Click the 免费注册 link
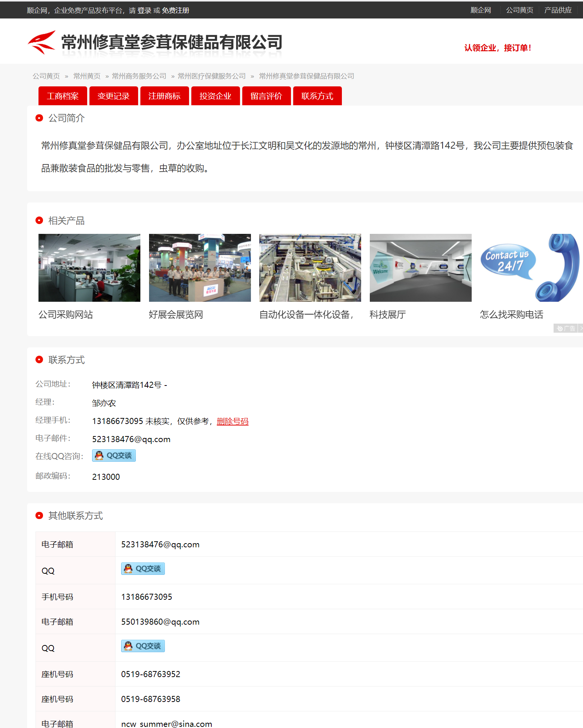This screenshot has width=583, height=728. (x=175, y=11)
